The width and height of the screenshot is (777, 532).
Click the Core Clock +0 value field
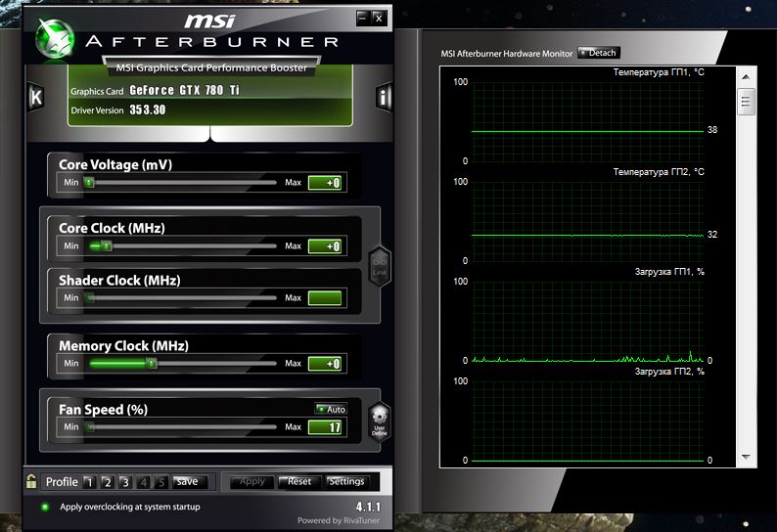click(x=325, y=246)
